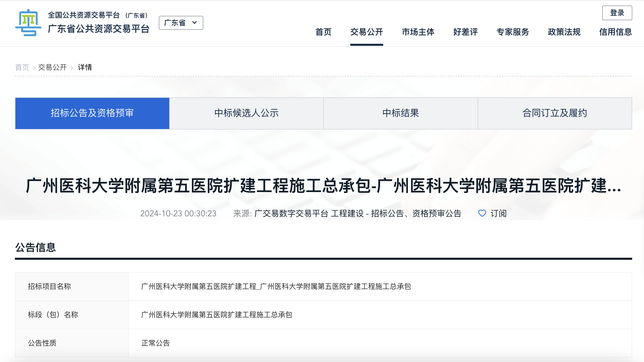Click 首页 breadcrumb link
The height and width of the screenshot is (362, 644).
pyautogui.click(x=22, y=67)
